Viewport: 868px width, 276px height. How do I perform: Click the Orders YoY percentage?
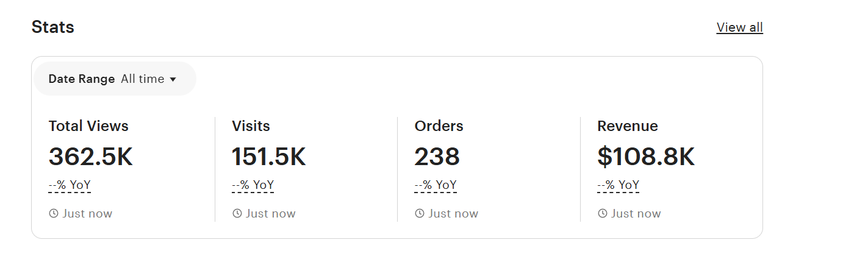[x=436, y=185]
